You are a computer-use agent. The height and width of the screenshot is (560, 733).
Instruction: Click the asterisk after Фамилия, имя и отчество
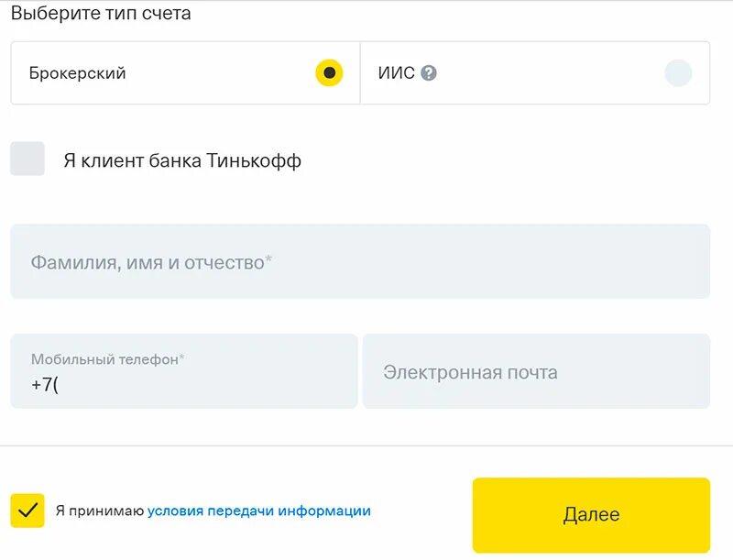pyautogui.click(x=268, y=260)
